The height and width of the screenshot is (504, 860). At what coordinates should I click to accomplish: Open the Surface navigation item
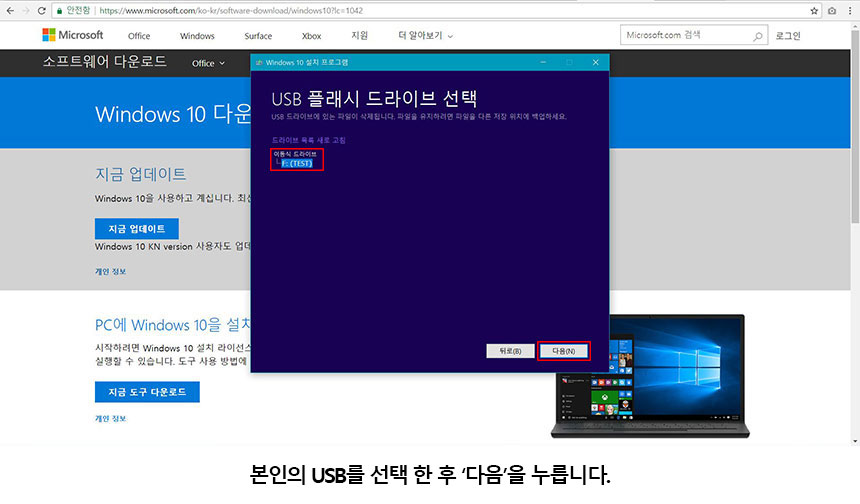point(258,36)
